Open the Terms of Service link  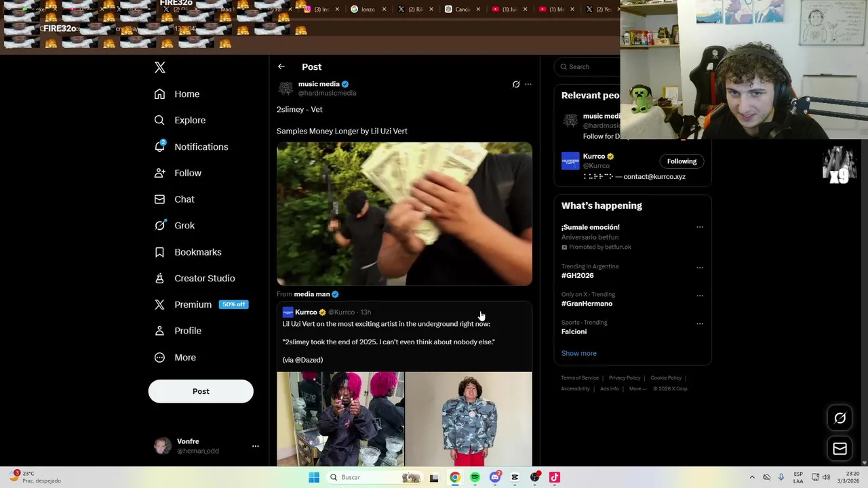(580, 378)
